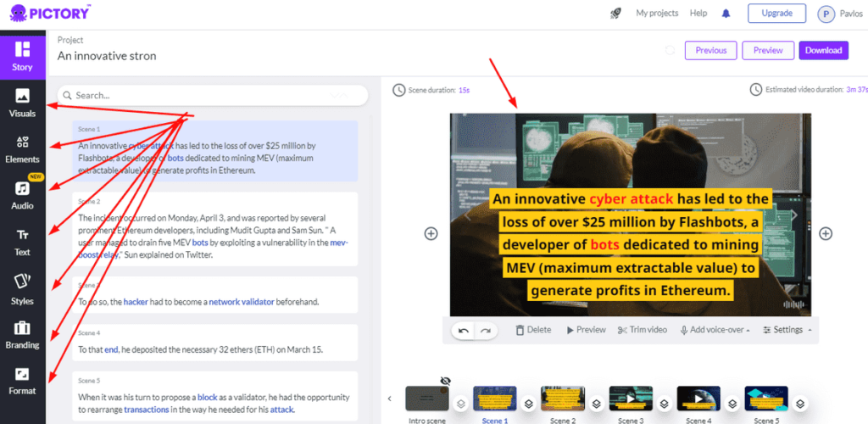The height and width of the screenshot is (424, 868).
Task: Open the Format panel
Action: click(x=23, y=382)
